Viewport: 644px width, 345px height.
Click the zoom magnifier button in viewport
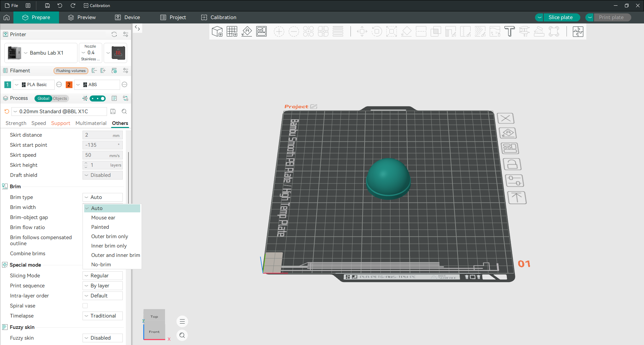182,335
